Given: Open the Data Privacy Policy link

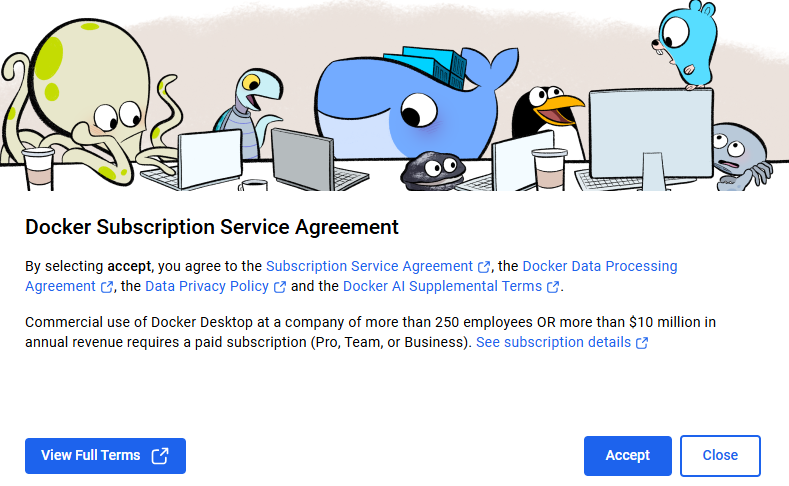Looking at the screenshot, I should pyautogui.click(x=207, y=287).
